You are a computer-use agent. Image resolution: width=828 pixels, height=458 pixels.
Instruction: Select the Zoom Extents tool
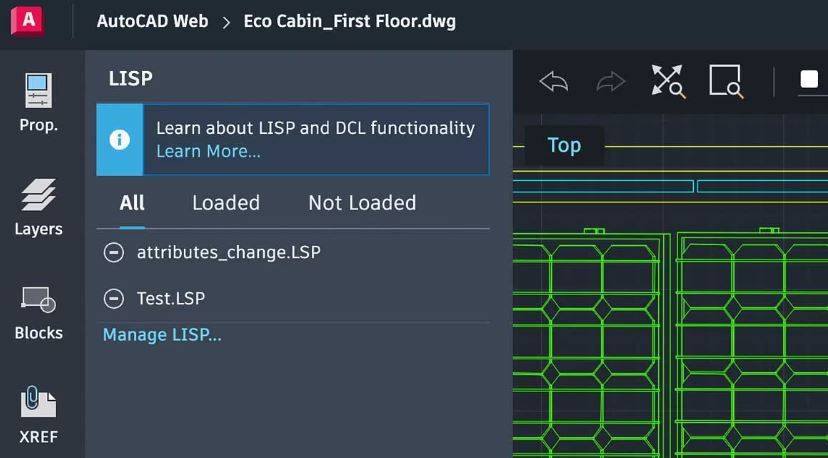coord(668,81)
